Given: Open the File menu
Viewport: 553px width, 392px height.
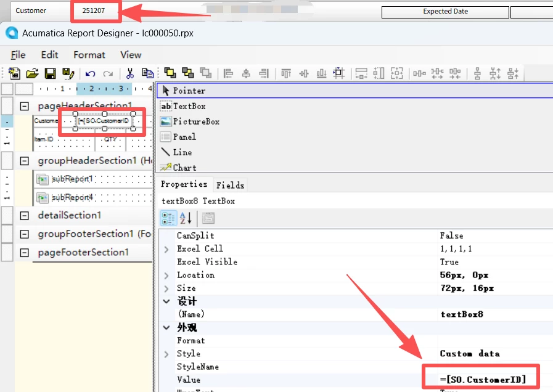Looking at the screenshot, I should [x=18, y=55].
